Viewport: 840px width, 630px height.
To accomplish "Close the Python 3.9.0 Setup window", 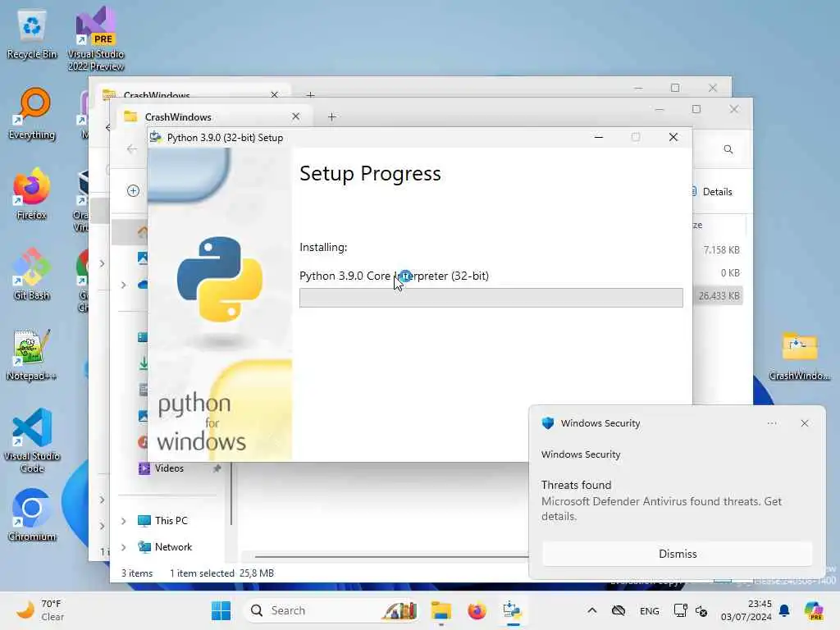I will coord(673,137).
